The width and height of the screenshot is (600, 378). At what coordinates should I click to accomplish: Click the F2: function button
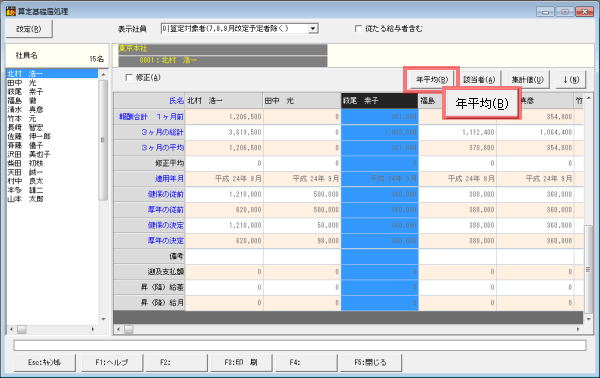point(176,362)
